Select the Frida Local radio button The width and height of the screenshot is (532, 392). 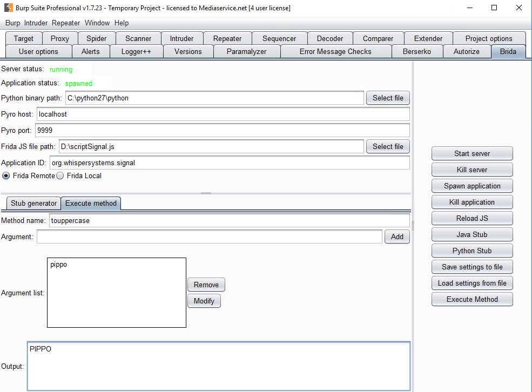60,175
